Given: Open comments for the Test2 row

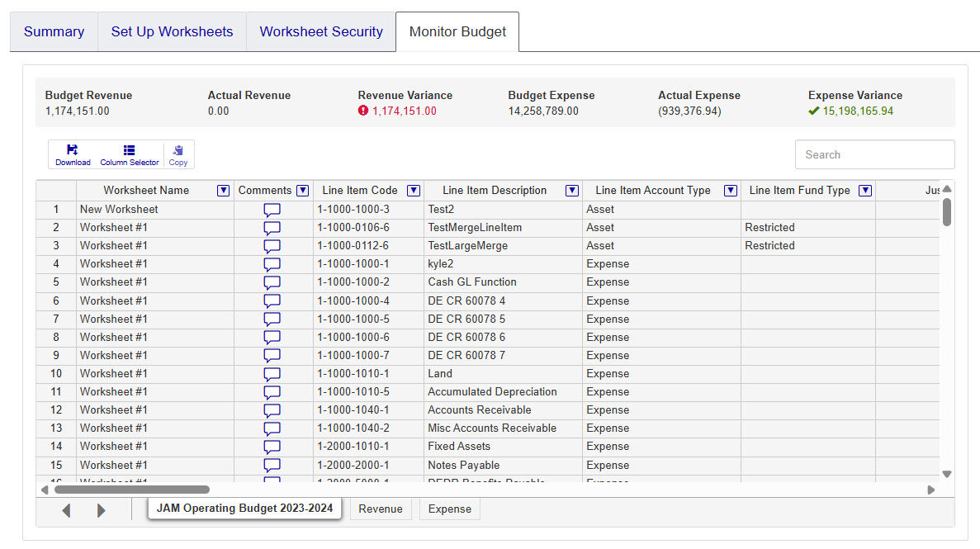Looking at the screenshot, I should pos(272,210).
